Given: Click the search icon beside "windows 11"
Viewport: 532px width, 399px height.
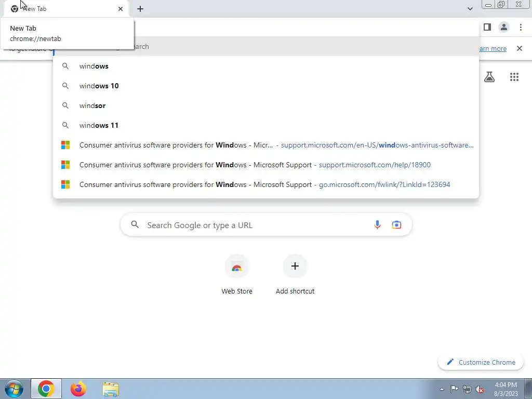Looking at the screenshot, I should pyautogui.click(x=65, y=125).
